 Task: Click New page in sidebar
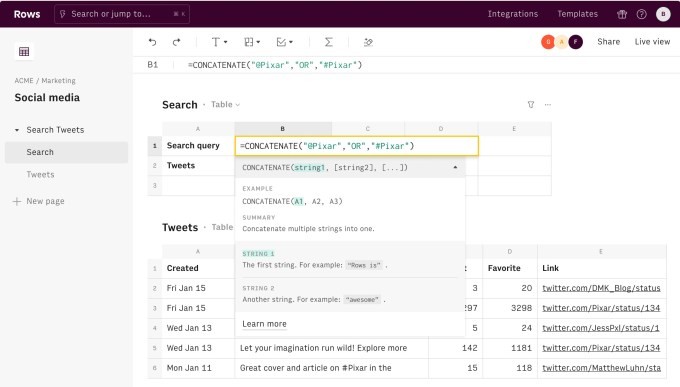pos(39,201)
